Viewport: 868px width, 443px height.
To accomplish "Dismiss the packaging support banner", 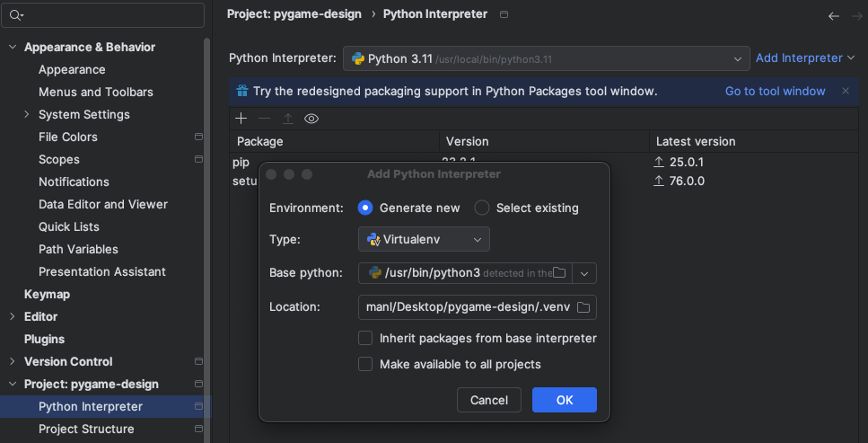I will click(x=845, y=91).
